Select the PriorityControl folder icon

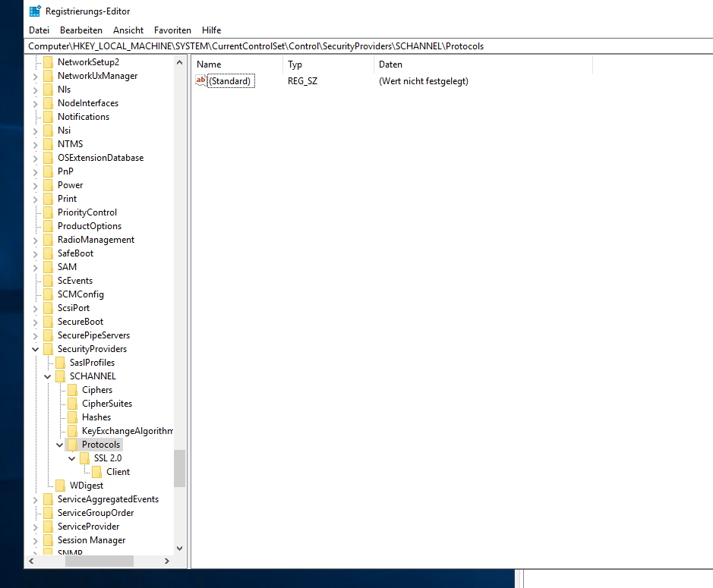[x=48, y=212]
